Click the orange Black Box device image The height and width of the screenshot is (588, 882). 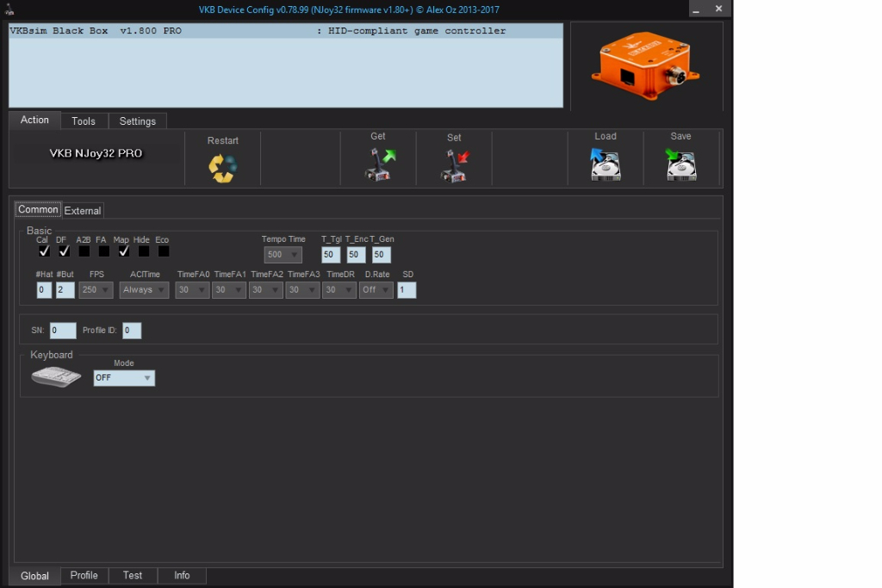coord(645,65)
